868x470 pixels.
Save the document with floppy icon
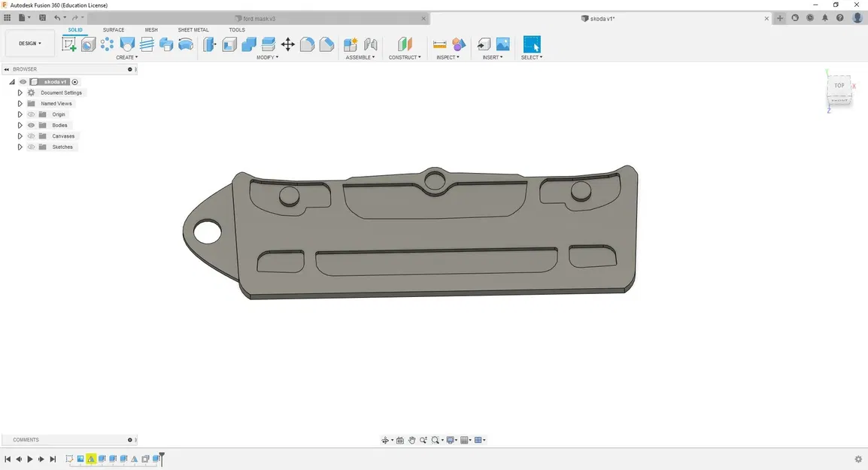pyautogui.click(x=42, y=18)
